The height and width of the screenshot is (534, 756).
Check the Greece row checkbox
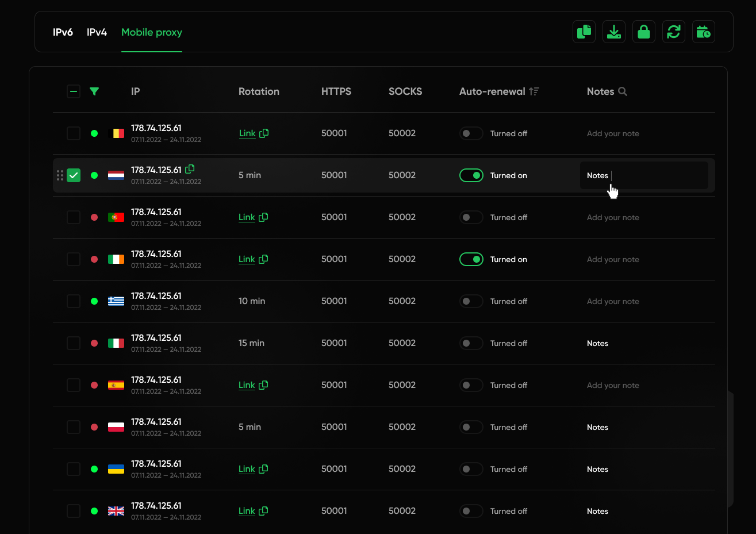coord(74,301)
